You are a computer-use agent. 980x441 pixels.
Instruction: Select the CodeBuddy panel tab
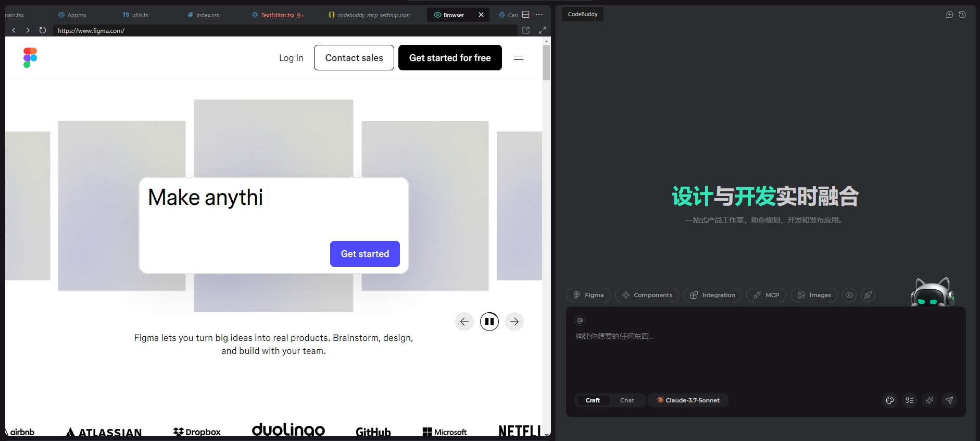[583, 14]
